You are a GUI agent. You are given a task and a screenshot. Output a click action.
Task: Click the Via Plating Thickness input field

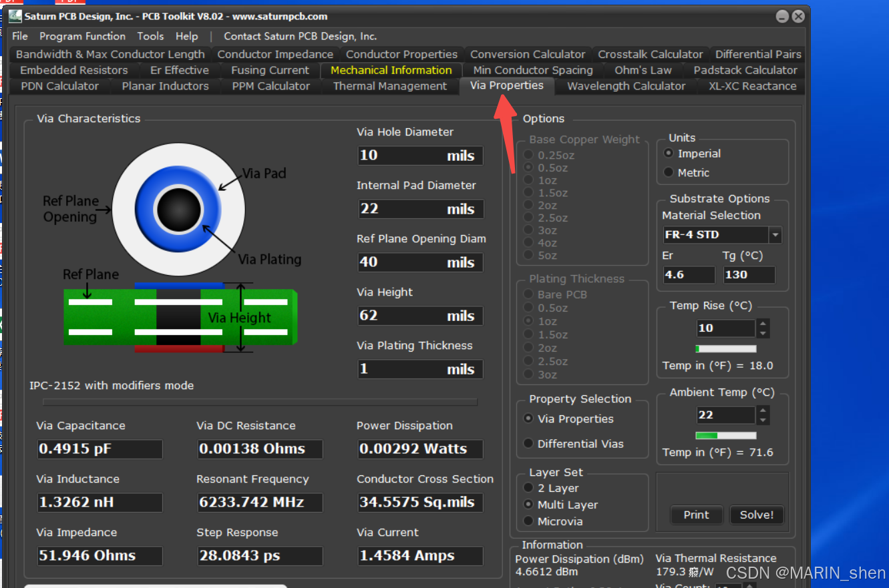click(420, 369)
